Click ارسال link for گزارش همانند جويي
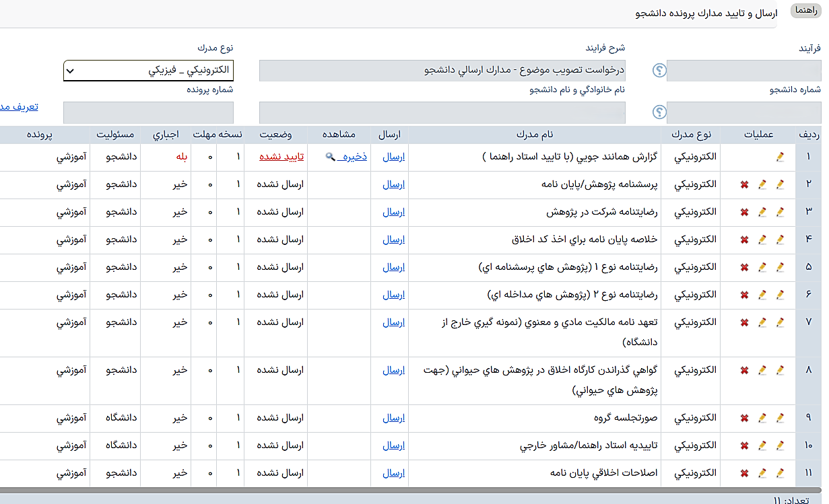 (394, 157)
